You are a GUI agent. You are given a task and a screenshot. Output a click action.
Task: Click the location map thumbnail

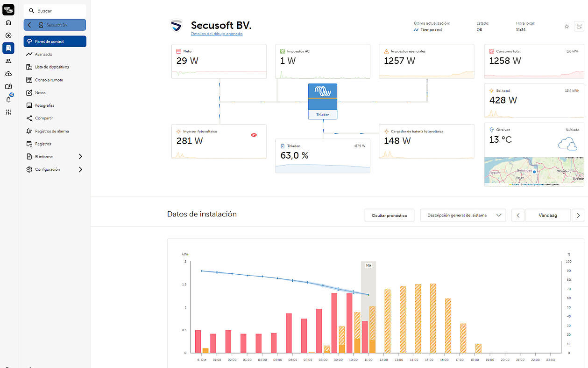coord(534,172)
